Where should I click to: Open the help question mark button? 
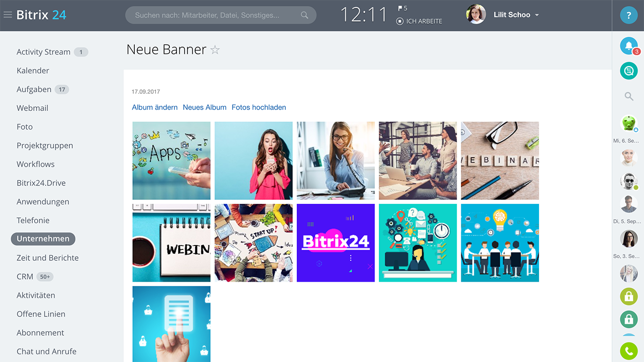tap(629, 15)
